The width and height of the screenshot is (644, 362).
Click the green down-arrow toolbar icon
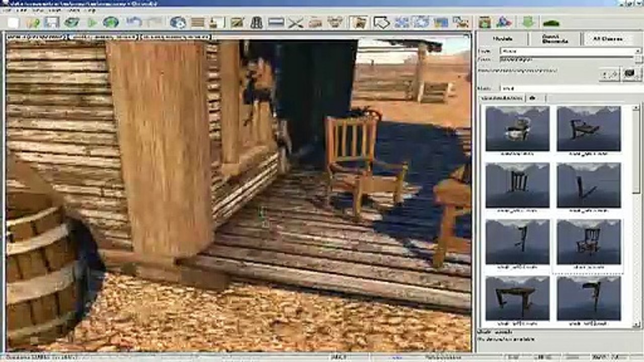(528, 23)
